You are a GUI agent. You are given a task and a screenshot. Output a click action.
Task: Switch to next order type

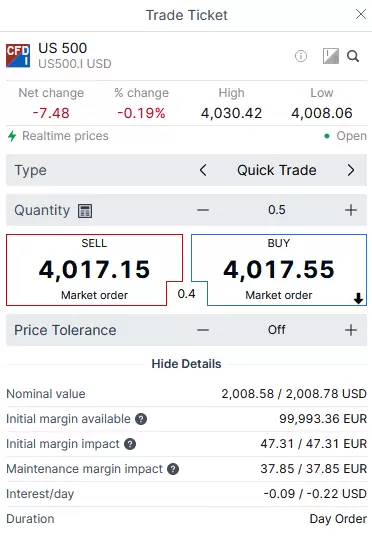tap(351, 170)
